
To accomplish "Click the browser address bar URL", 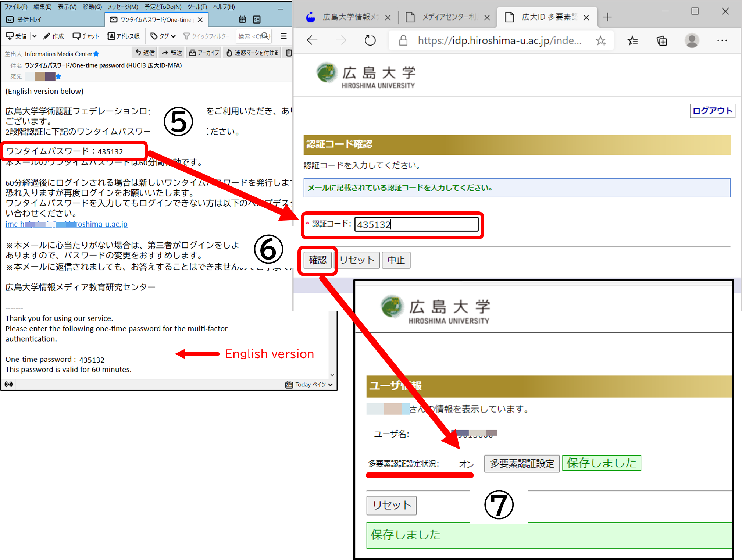I will [500, 40].
